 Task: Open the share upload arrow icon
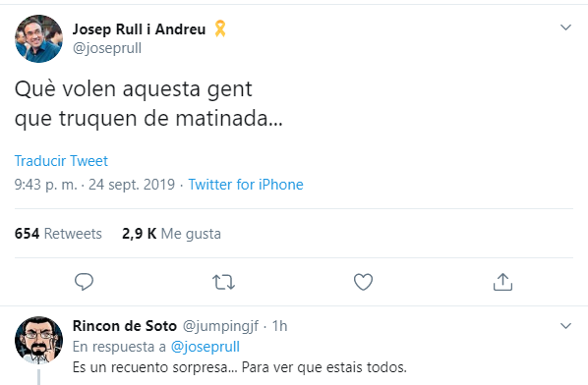[x=502, y=282]
